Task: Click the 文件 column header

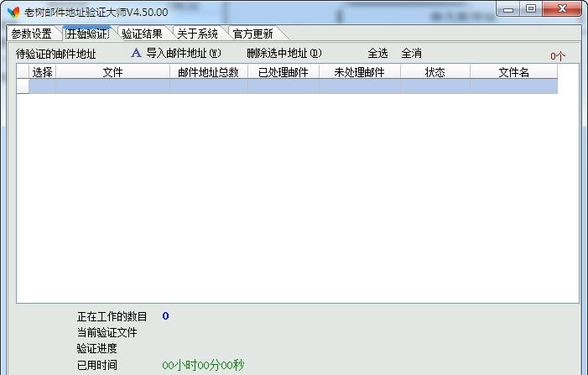Action: coord(112,72)
